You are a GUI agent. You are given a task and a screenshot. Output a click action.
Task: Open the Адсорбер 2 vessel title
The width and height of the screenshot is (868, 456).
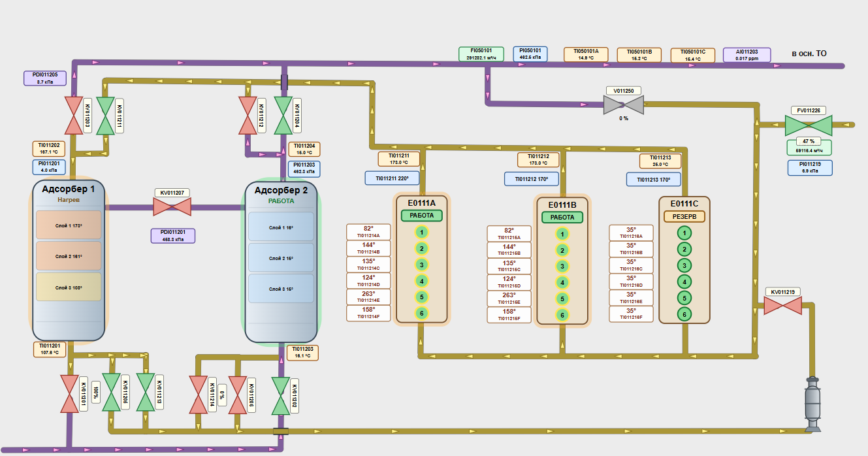click(x=281, y=191)
